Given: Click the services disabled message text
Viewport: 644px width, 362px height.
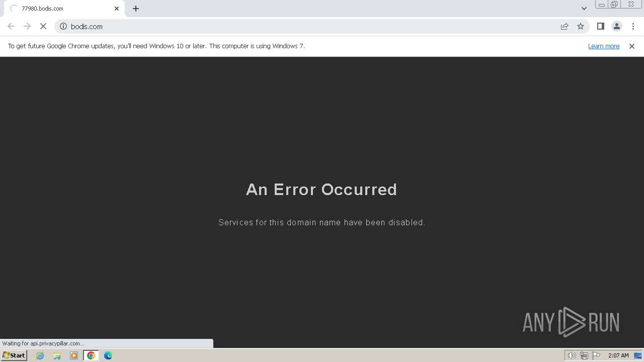Looking at the screenshot, I should click(322, 222).
